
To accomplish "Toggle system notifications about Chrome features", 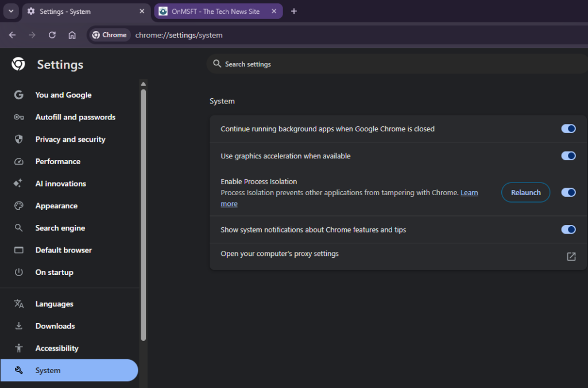I will [x=568, y=230].
